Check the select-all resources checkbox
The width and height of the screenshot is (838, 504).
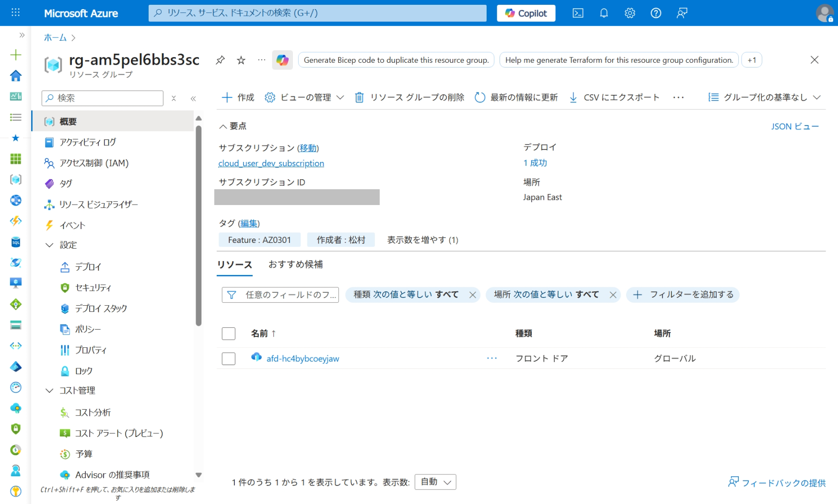(229, 333)
